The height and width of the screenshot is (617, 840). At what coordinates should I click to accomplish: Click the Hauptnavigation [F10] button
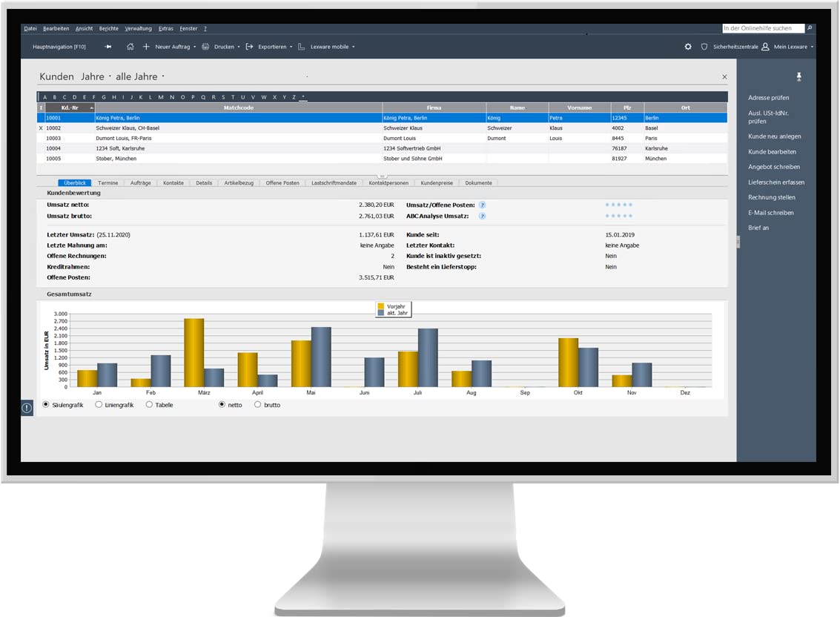tap(59, 47)
